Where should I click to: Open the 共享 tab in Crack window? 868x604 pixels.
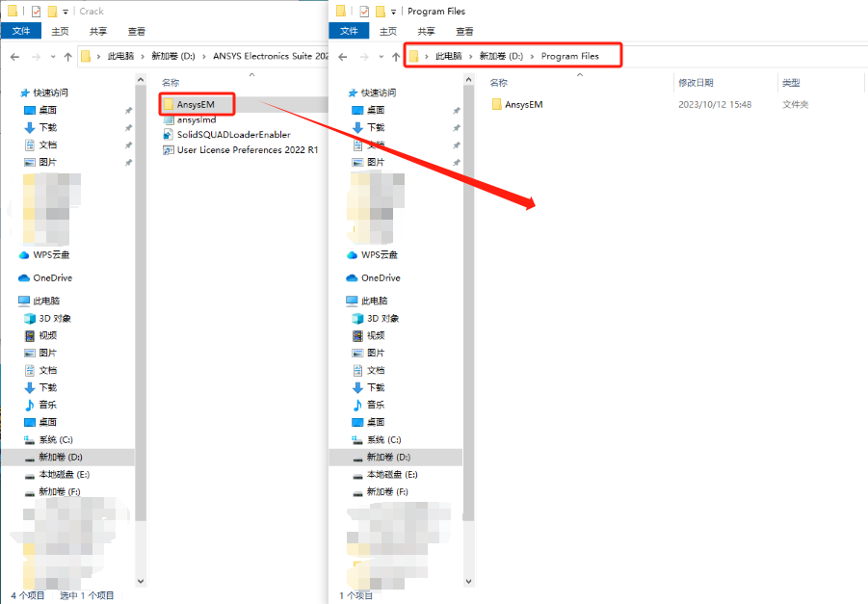(98, 31)
